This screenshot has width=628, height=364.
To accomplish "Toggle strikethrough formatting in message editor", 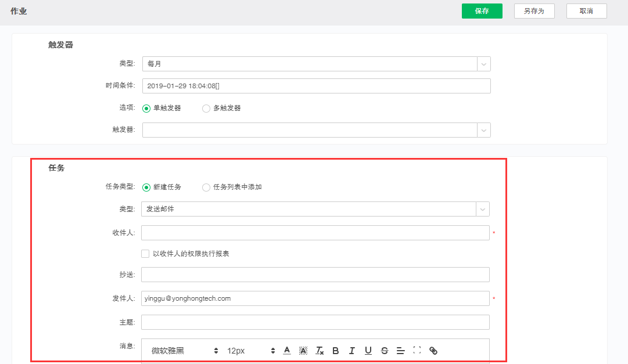I will coord(385,351).
